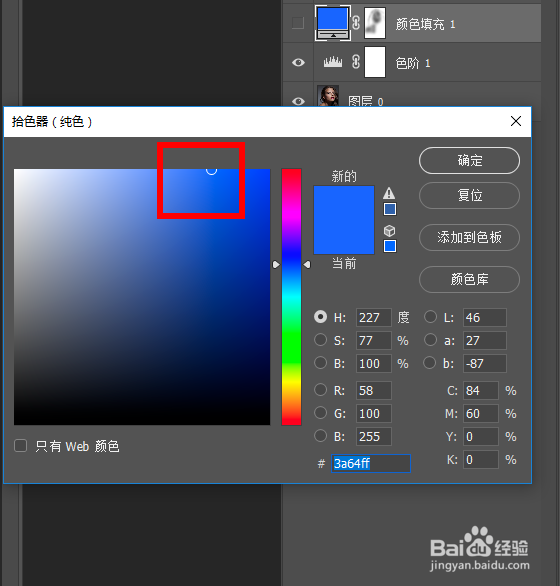The image size is (560, 586).
Task: Click the not web-safe cube icon
Action: click(x=389, y=231)
